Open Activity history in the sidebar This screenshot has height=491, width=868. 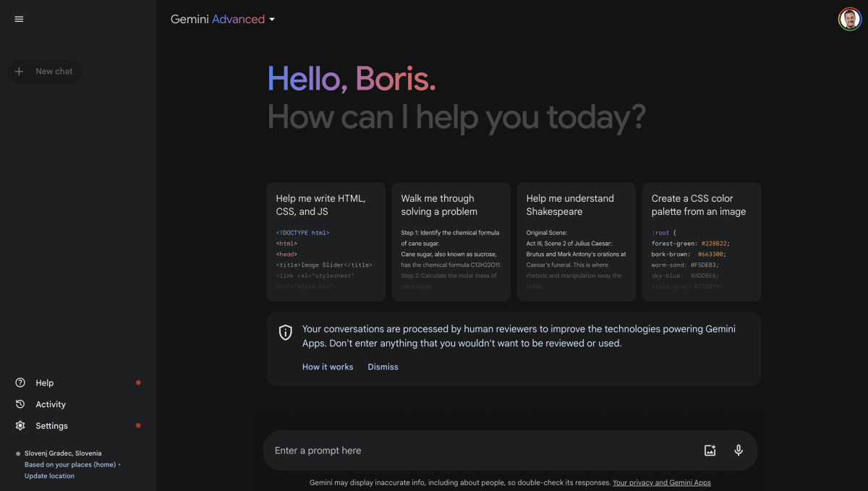[78, 404]
